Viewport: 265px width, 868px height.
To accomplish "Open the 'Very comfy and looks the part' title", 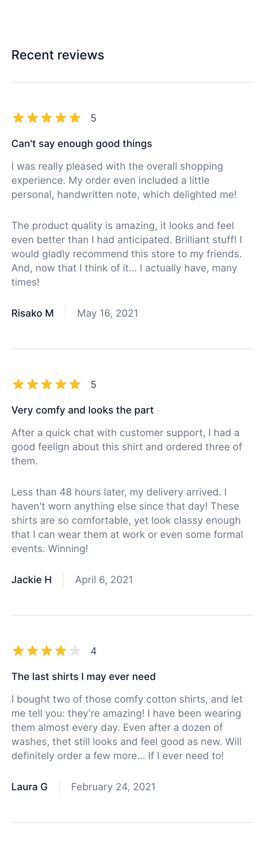I will point(83,410).
